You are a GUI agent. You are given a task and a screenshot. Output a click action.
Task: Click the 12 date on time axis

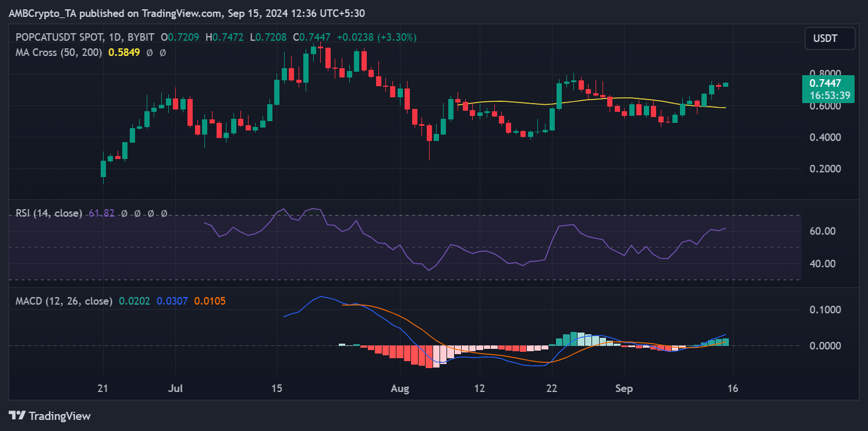pyautogui.click(x=480, y=388)
